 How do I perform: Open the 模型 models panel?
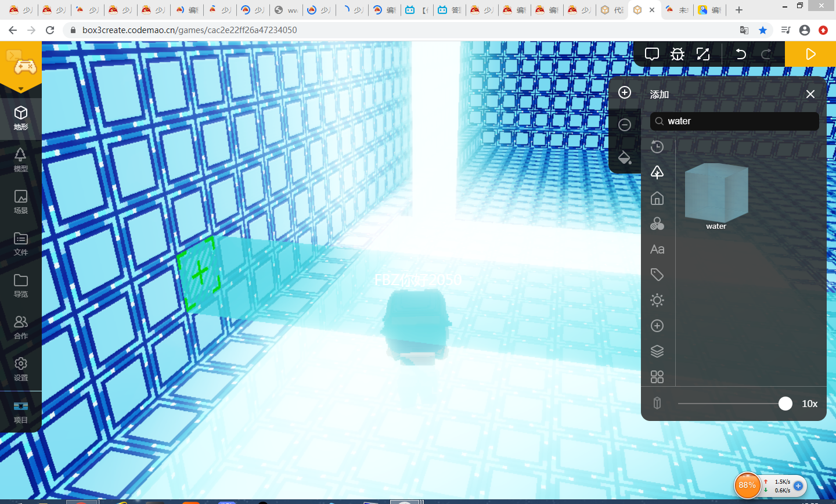click(21, 160)
